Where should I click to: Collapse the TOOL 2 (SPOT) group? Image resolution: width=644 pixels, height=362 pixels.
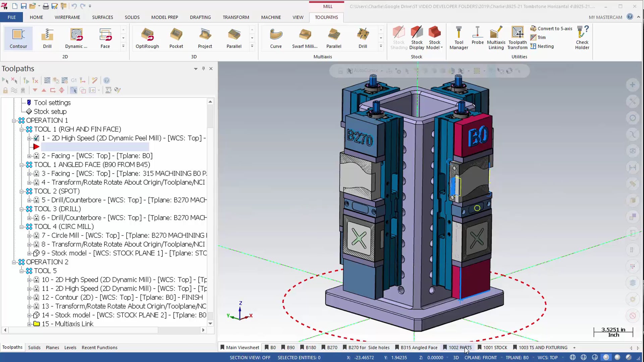21,191
